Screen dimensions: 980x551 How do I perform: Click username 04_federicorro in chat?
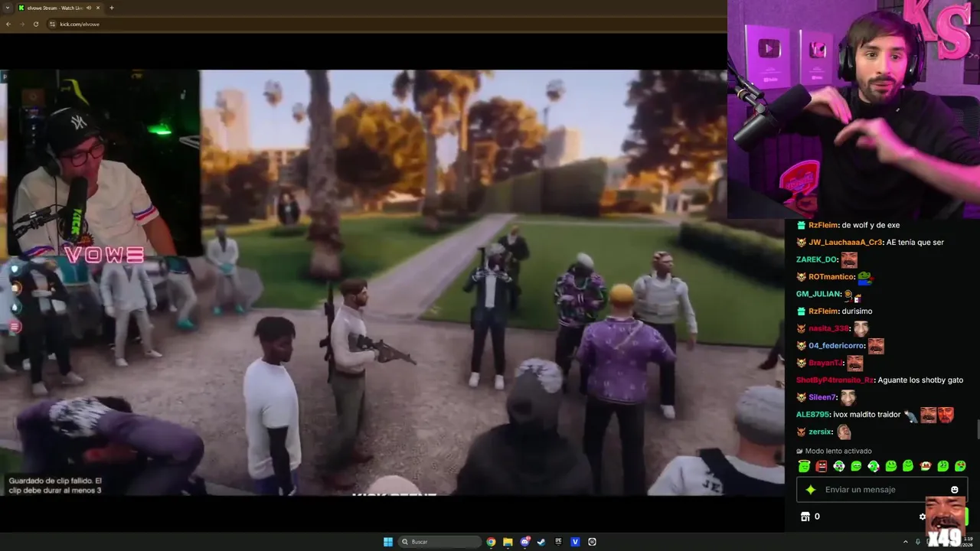click(x=835, y=346)
